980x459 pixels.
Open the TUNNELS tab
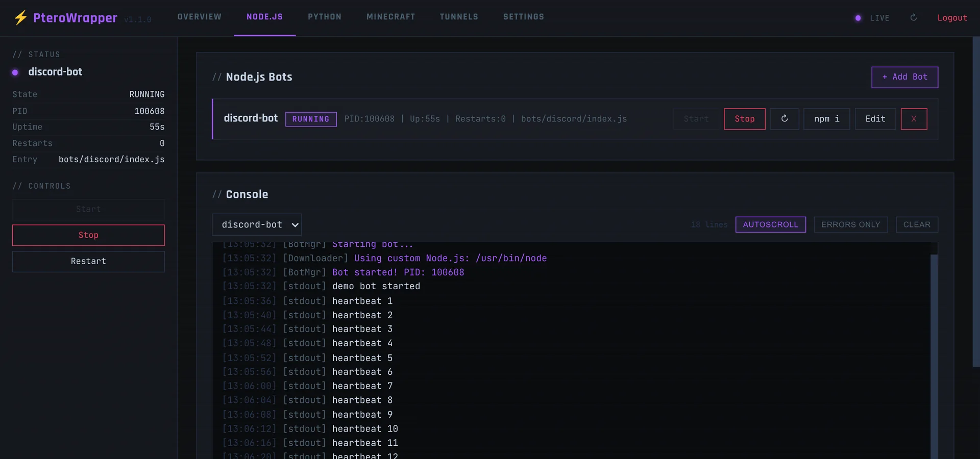point(459,17)
